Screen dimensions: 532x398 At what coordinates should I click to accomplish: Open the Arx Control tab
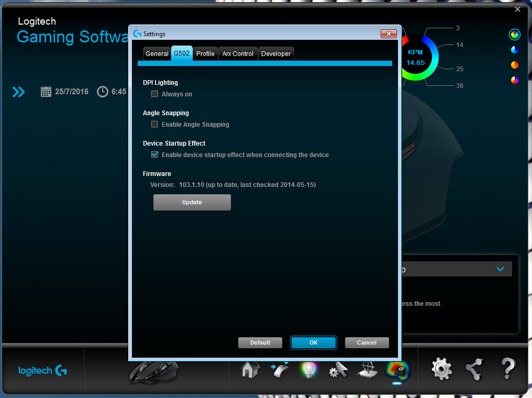tap(238, 53)
